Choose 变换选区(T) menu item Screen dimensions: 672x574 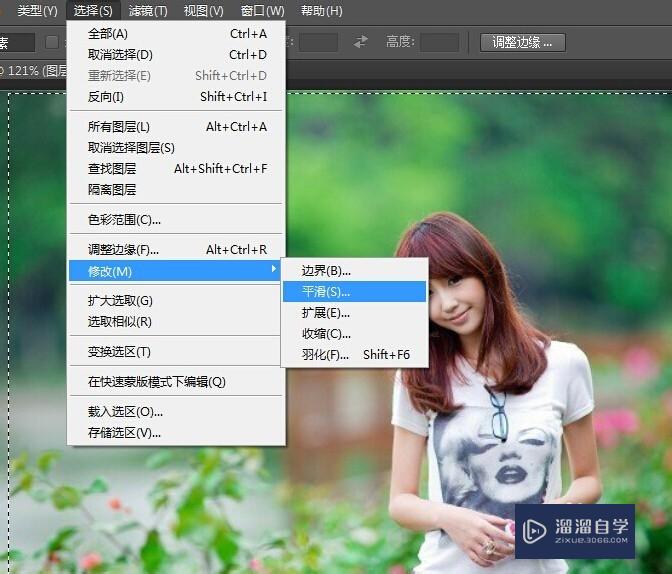[x=176, y=352]
